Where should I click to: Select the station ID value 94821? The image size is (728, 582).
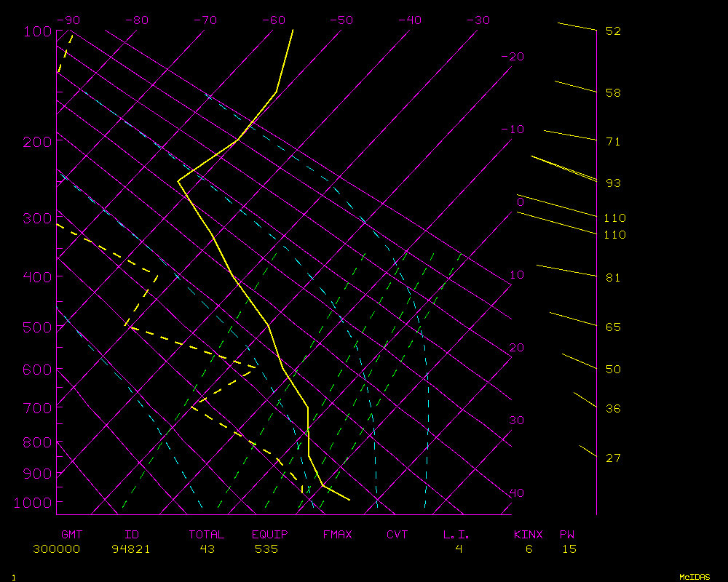pyautogui.click(x=131, y=549)
